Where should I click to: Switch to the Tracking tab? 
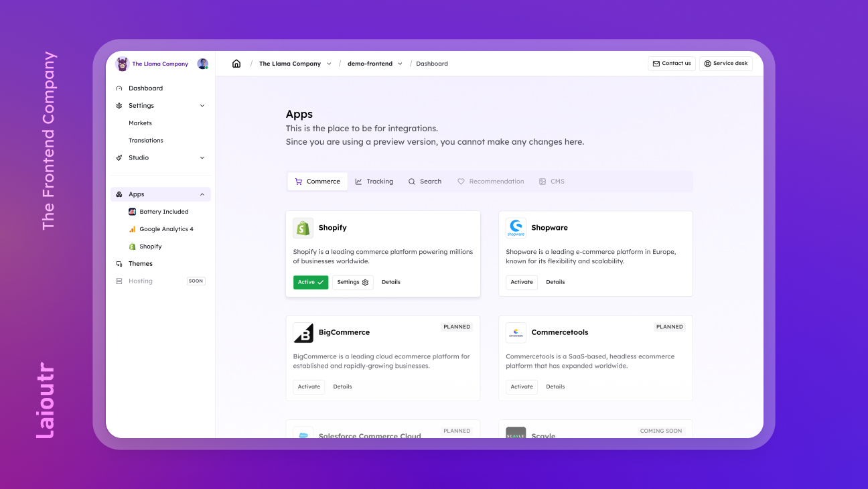pyautogui.click(x=374, y=182)
